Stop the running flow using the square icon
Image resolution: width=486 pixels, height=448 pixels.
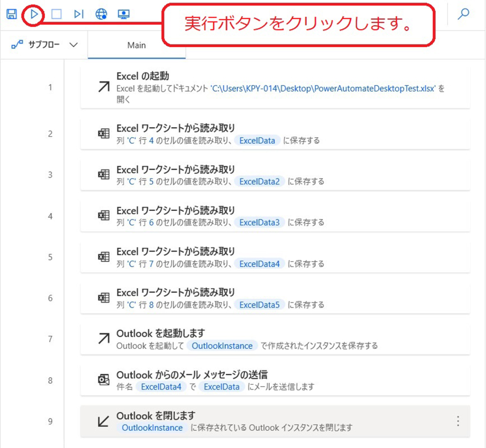56,14
